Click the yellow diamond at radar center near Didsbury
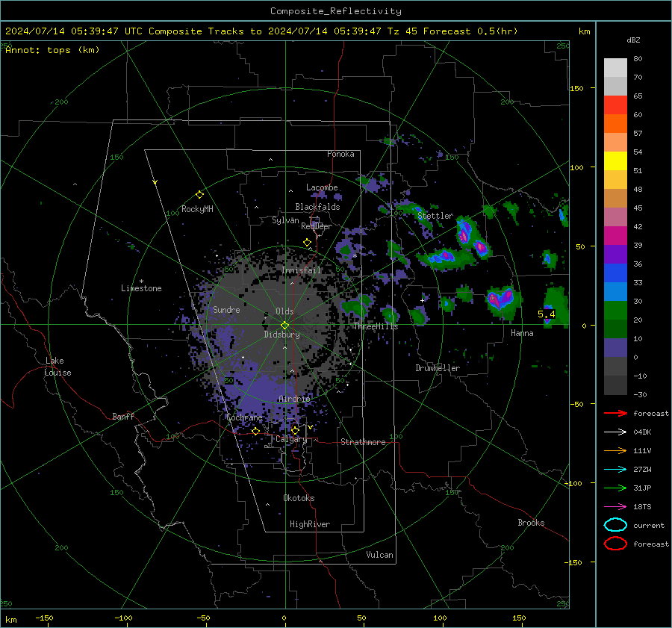The image size is (672, 628). (x=284, y=325)
